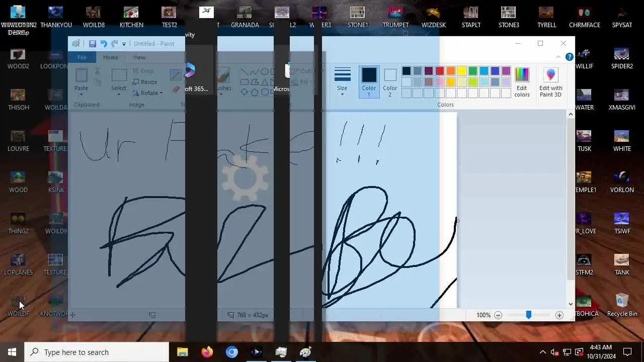Screen dimensions: 644x362
Task: Choose the Pentagon shape
Action: click(x=254, y=92)
